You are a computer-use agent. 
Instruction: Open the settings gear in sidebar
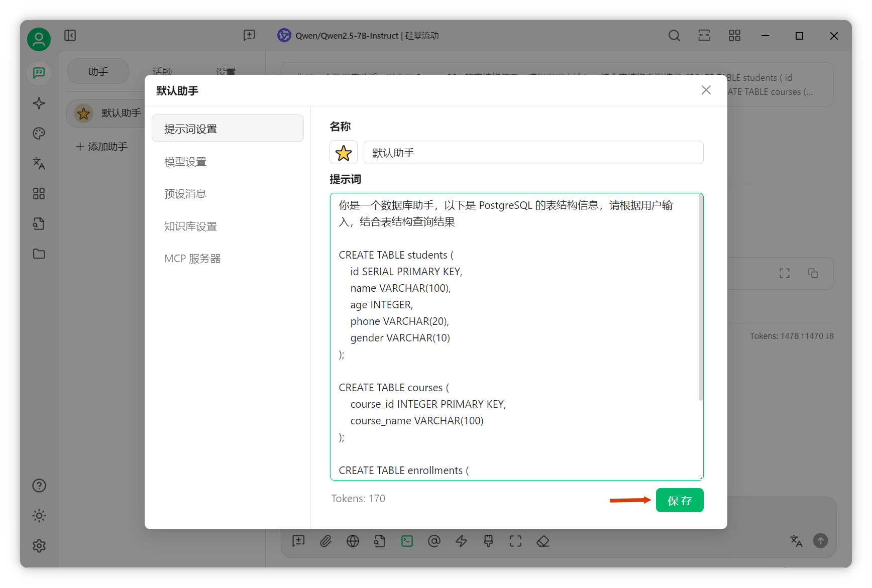point(39,546)
